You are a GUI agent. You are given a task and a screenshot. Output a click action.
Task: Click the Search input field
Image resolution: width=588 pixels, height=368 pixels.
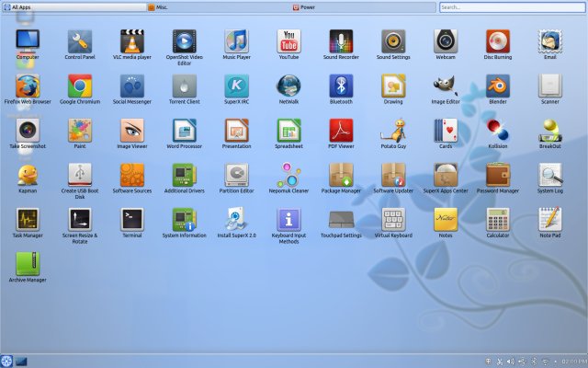pos(513,7)
